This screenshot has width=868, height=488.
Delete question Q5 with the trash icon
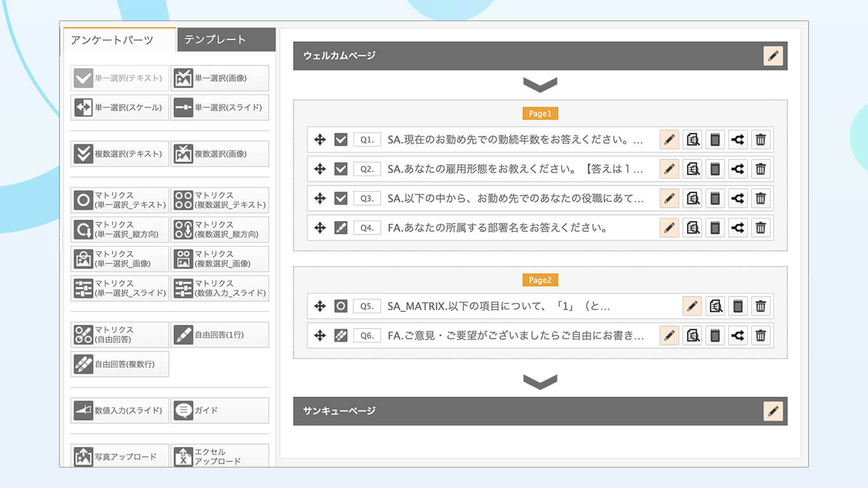click(x=761, y=306)
